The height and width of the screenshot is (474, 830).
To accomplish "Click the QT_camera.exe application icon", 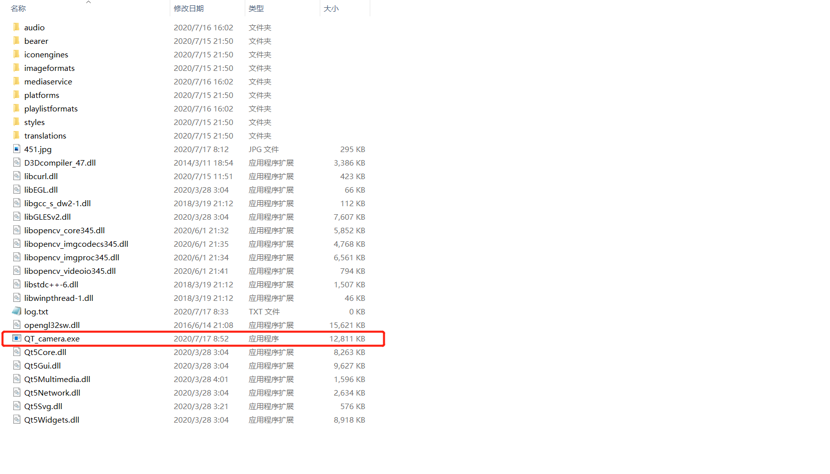I will coord(16,338).
